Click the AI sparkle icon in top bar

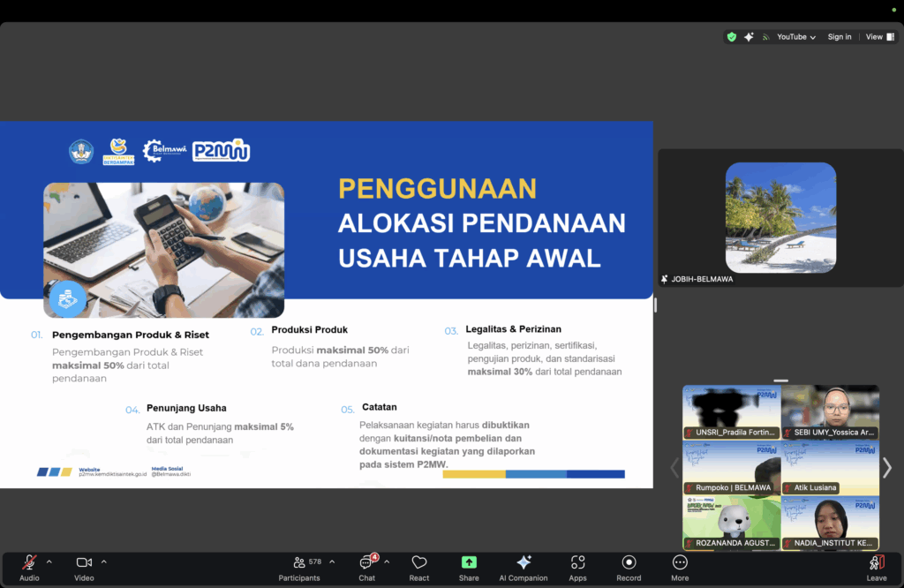click(749, 37)
